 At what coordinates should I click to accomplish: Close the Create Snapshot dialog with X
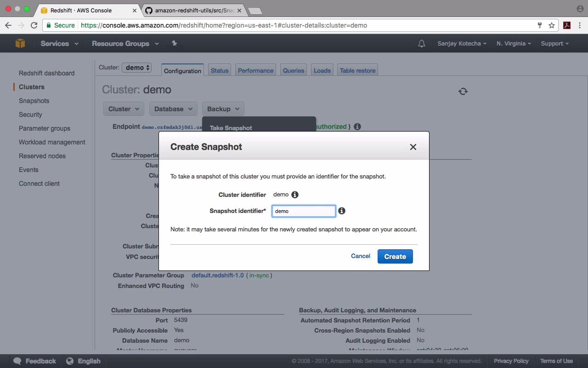click(x=413, y=147)
